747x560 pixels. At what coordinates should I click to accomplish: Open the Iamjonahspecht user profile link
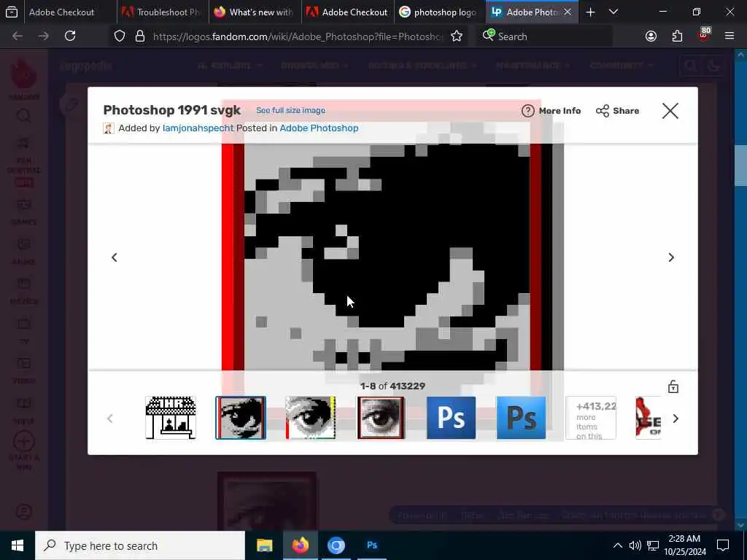pos(198,128)
